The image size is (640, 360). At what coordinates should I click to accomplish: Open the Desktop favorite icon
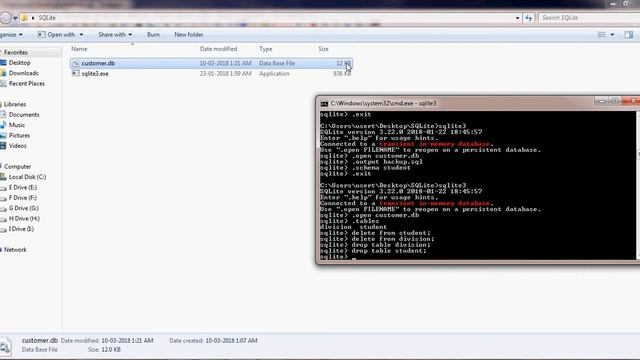(3, 63)
